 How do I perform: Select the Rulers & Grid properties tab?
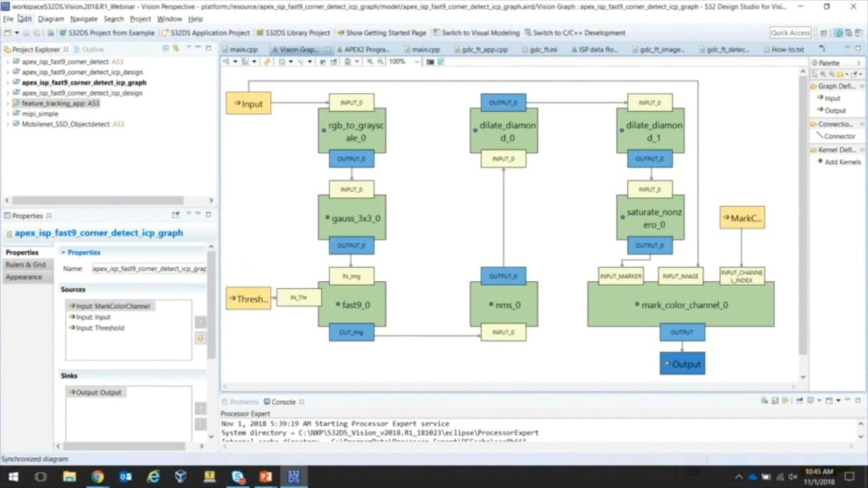point(26,264)
